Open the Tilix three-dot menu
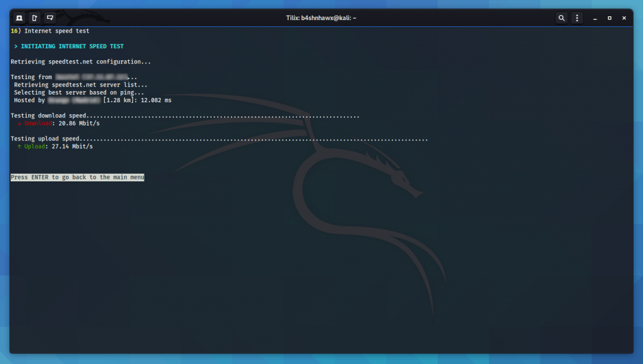643x364 pixels. tap(577, 18)
